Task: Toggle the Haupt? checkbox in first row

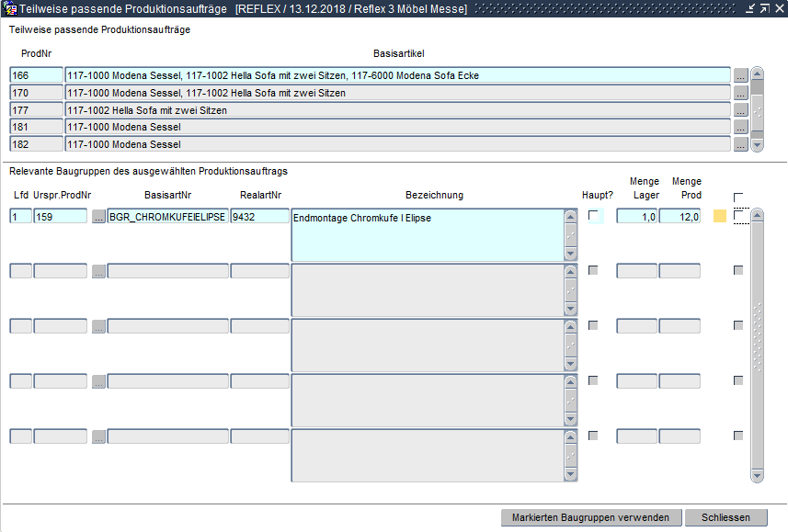Action: point(593,216)
